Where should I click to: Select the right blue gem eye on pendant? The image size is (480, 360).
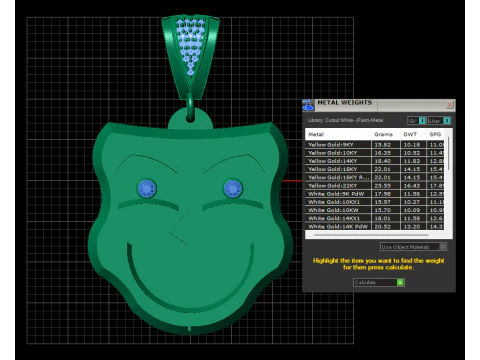(233, 188)
